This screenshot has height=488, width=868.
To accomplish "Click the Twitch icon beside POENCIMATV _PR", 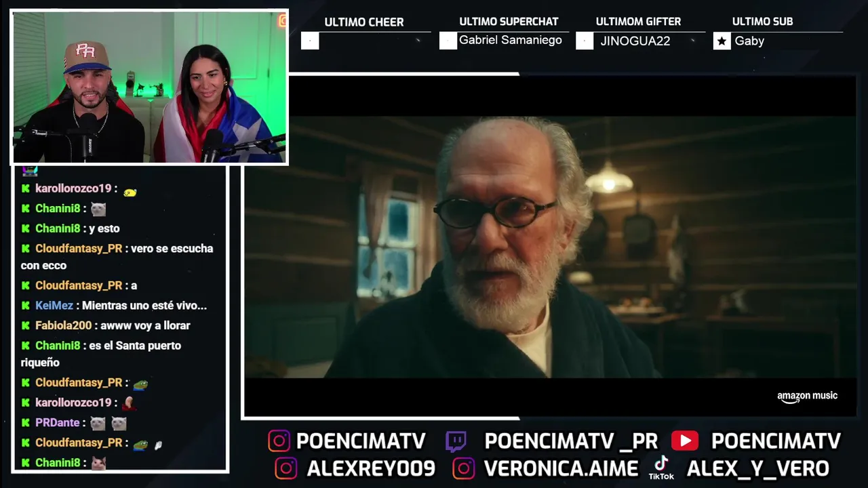I will point(456,442).
